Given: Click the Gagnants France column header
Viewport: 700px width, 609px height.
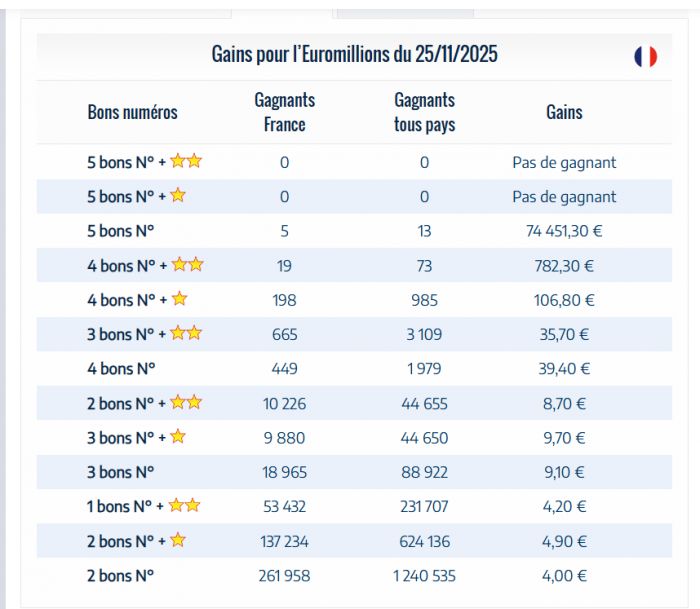Looking at the screenshot, I should [284, 112].
